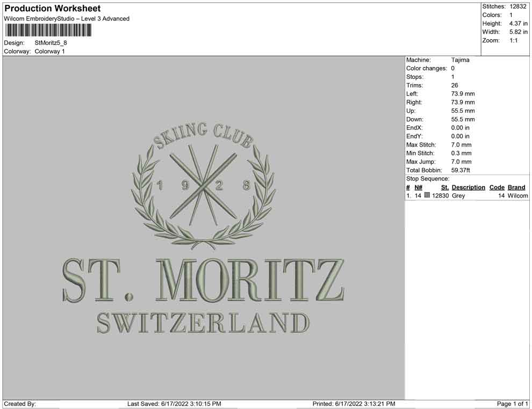This screenshot has height=409, width=532.
Task: Select Colorway 1 value
Action: coord(49,52)
